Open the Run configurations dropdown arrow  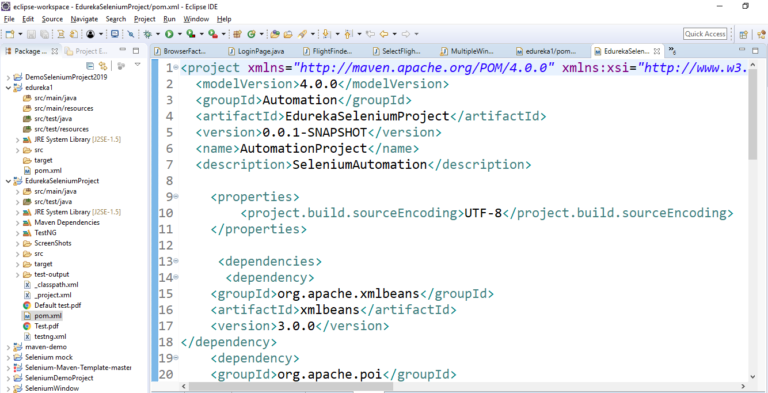pos(180,34)
